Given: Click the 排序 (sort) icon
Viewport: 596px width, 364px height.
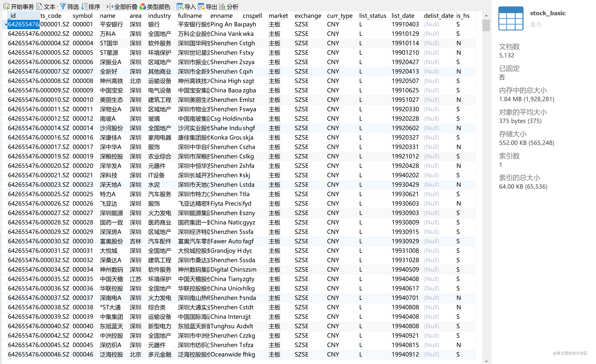Looking at the screenshot, I should pyautogui.click(x=84, y=6).
